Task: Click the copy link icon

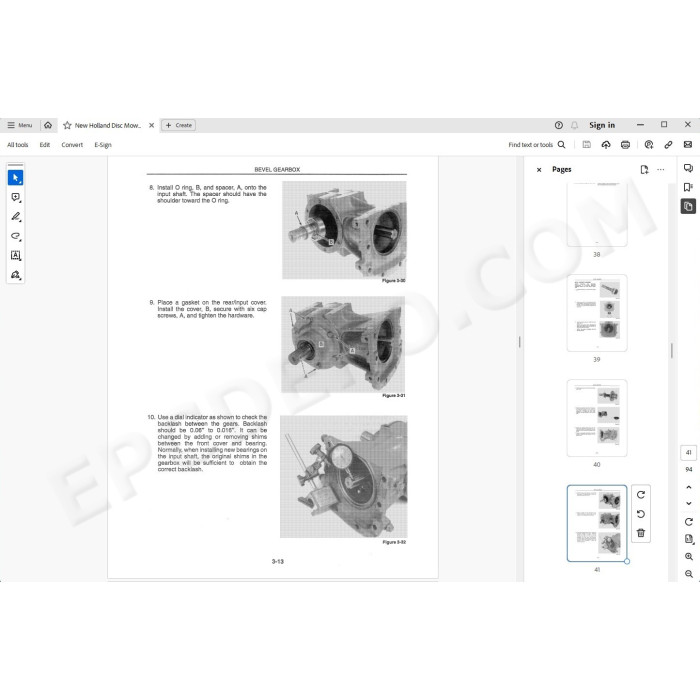Action: tap(668, 145)
